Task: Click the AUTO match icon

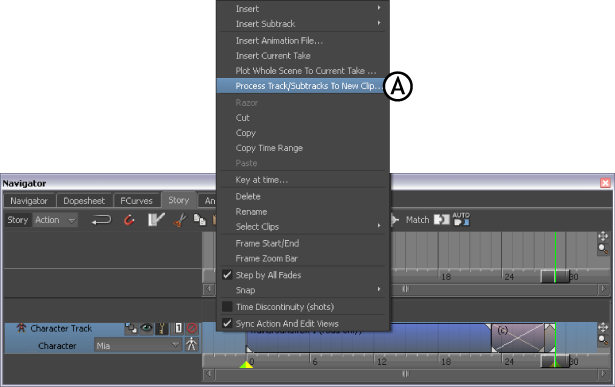Action: click(x=461, y=219)
